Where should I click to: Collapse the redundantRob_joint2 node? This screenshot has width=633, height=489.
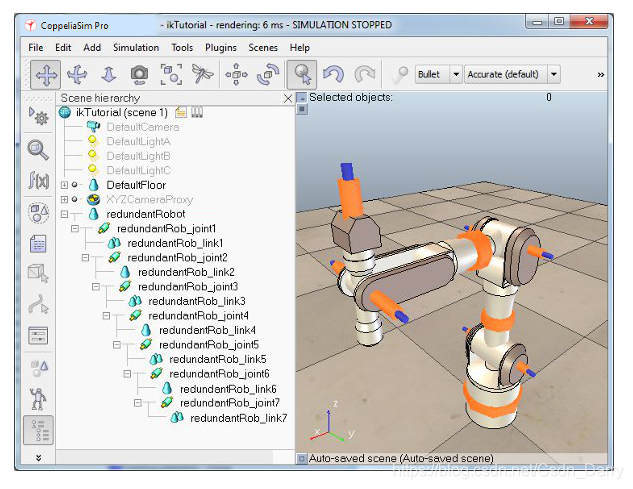[85, 258]
